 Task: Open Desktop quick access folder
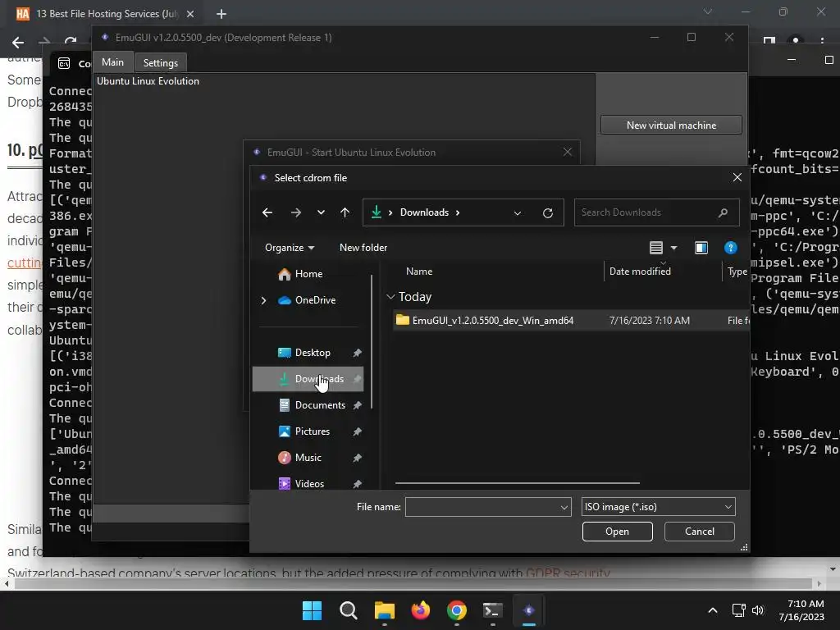(313, 353)
